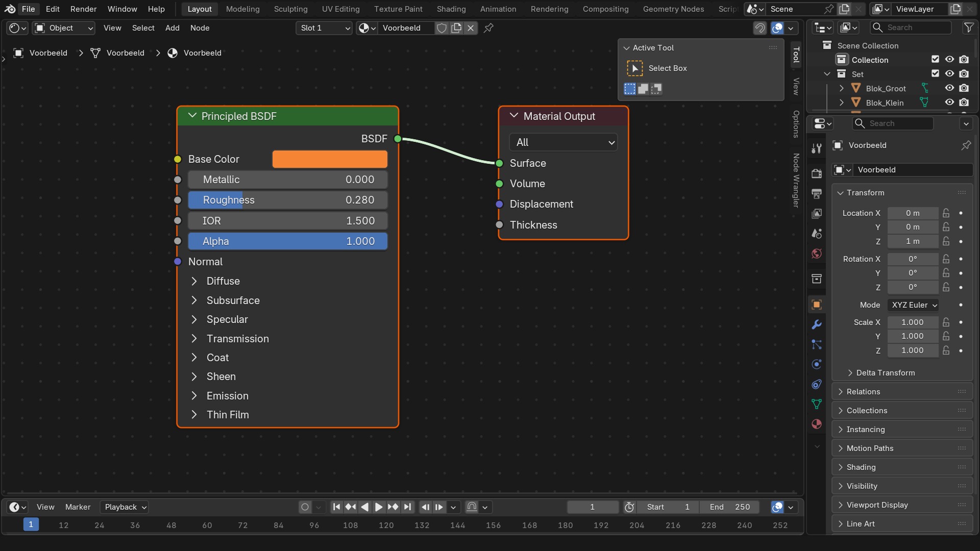Open the Object Constraints properties tab

click(817, 384)
